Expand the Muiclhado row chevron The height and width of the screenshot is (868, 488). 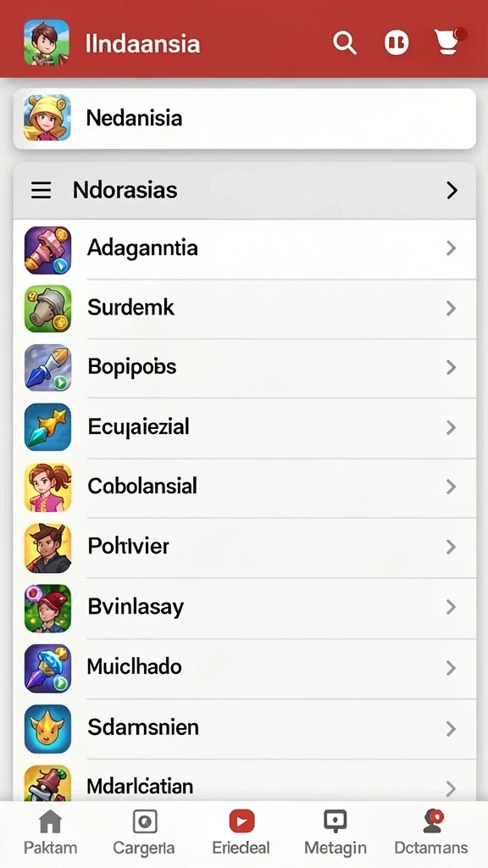pos(451,668)
